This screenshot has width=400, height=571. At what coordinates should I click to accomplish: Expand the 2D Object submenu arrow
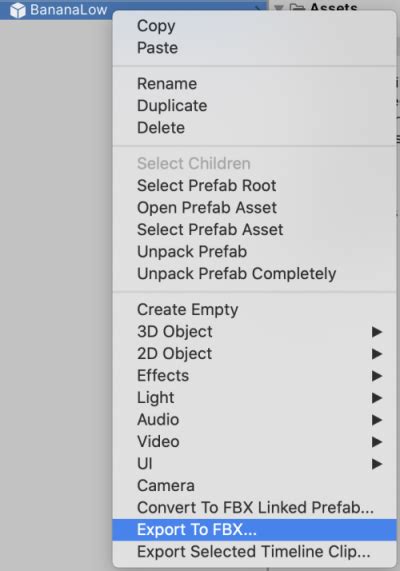377,354
